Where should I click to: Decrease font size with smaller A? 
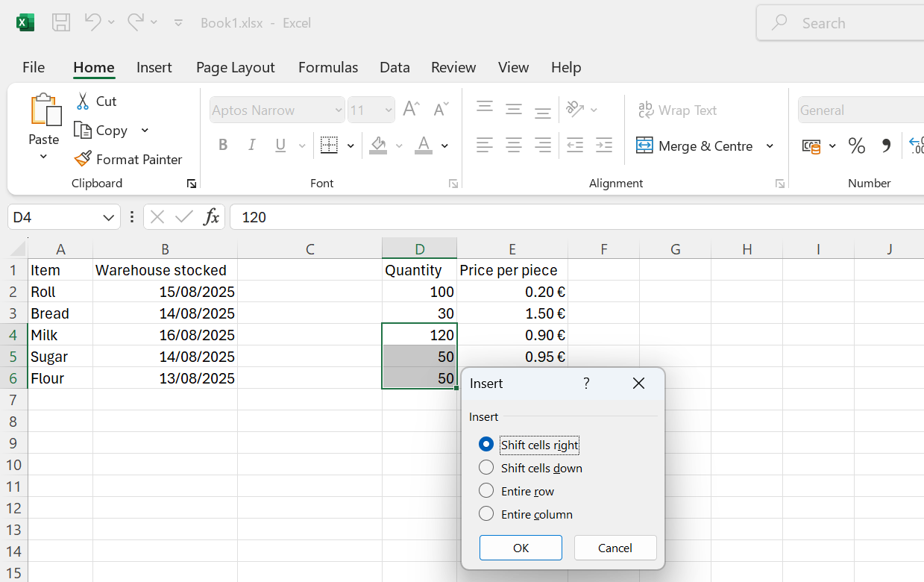coord(441,110)
